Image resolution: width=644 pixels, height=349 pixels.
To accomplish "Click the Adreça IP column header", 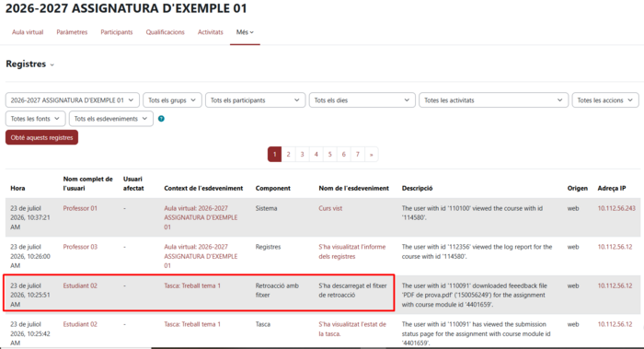I will (612, 188).
